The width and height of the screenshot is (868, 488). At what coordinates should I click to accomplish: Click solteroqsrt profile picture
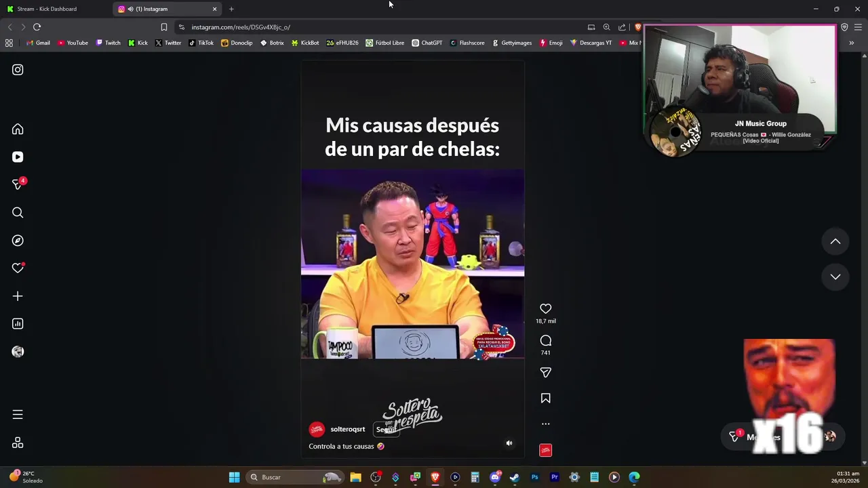pyautogui.click(x=317, y=430)
